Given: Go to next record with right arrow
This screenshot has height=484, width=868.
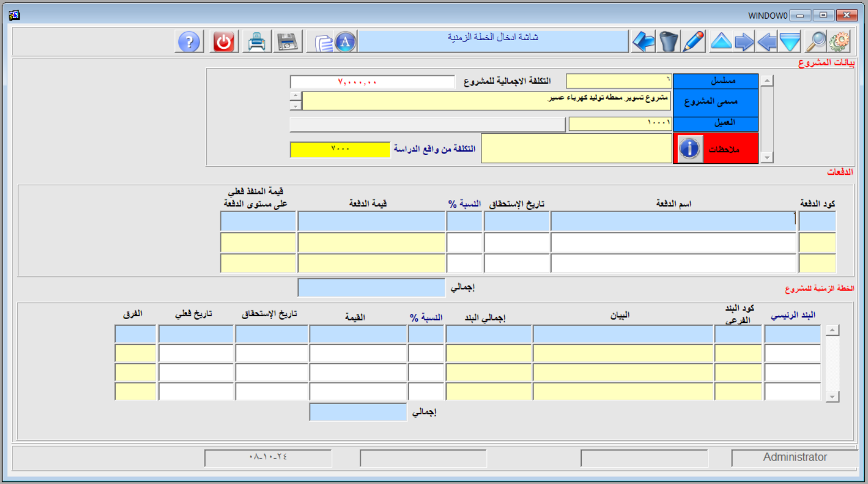Looking at the screenshot, I should 744,42.
